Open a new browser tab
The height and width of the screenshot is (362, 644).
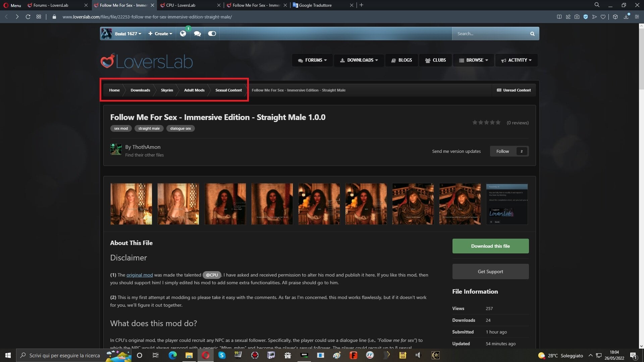[361, 5]
